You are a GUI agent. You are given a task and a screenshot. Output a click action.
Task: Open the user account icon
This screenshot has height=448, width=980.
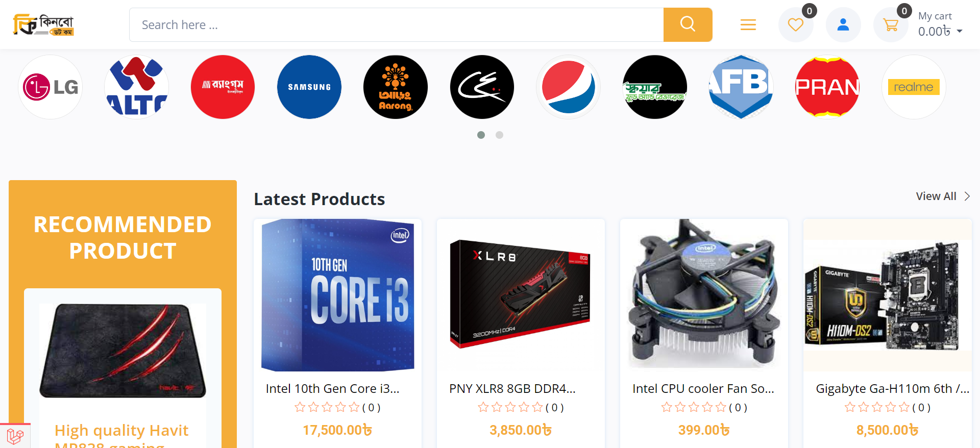click(843, 24)
